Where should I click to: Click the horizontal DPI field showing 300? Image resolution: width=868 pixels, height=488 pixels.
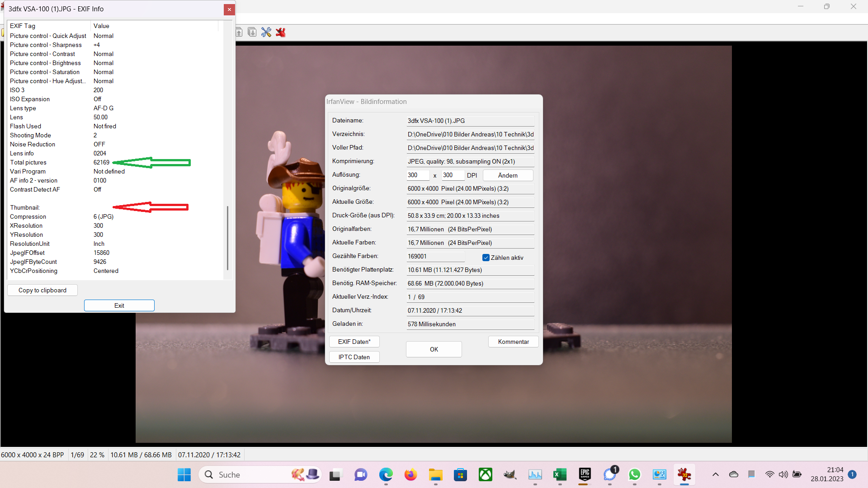click(x=418, y=175)
